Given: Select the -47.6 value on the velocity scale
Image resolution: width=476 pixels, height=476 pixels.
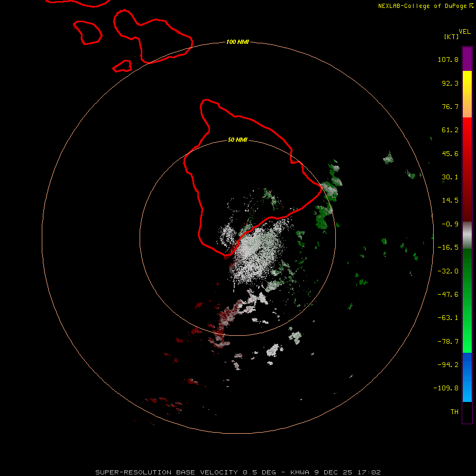Looking at the screenshot, I should [448, 295].
